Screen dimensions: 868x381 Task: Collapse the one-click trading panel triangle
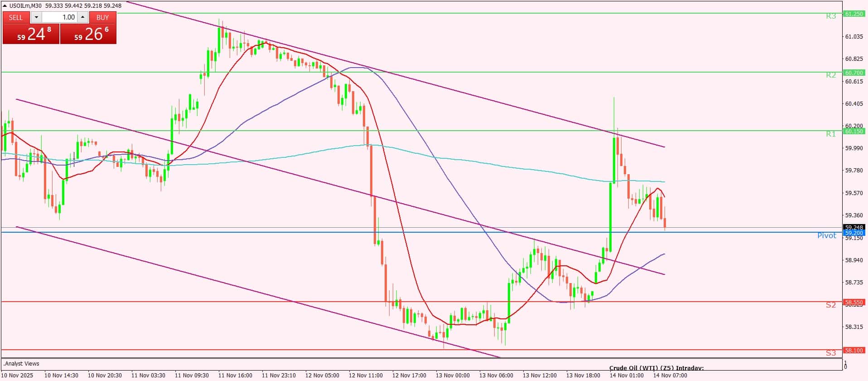5,6
